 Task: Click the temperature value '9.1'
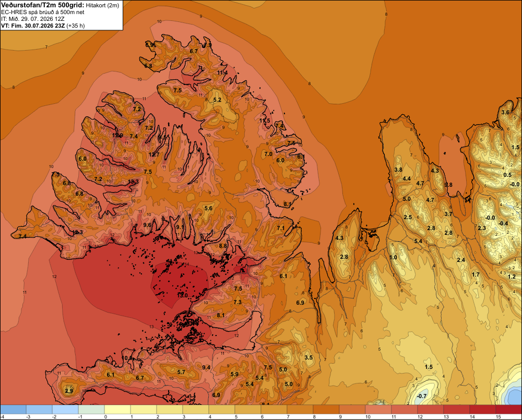[180, 227]
